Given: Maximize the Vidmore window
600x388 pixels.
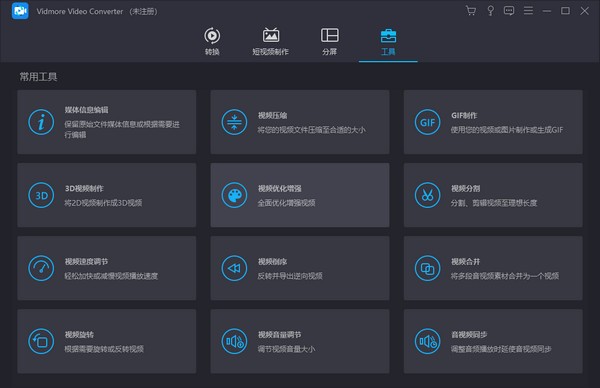Looking at the screenshot, I should [565, 11].
